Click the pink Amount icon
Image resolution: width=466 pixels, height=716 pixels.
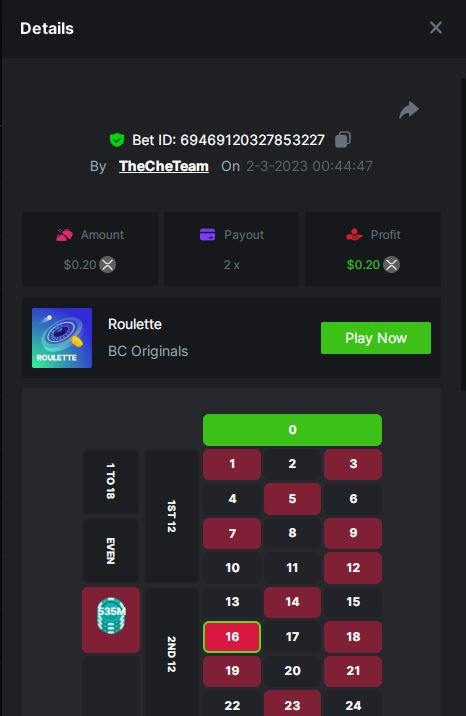(x=64, y=235)
